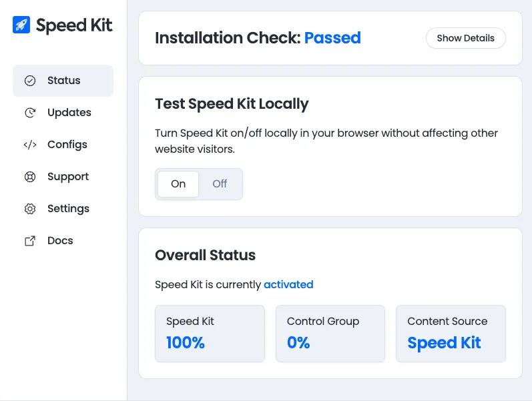Navigate to Support in sidebar

click(63, 177)
